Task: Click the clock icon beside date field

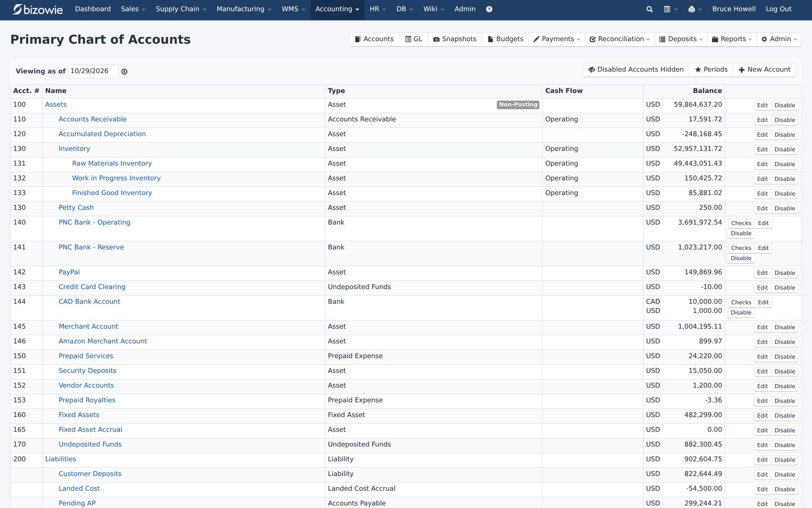Action: coord(124,72)
